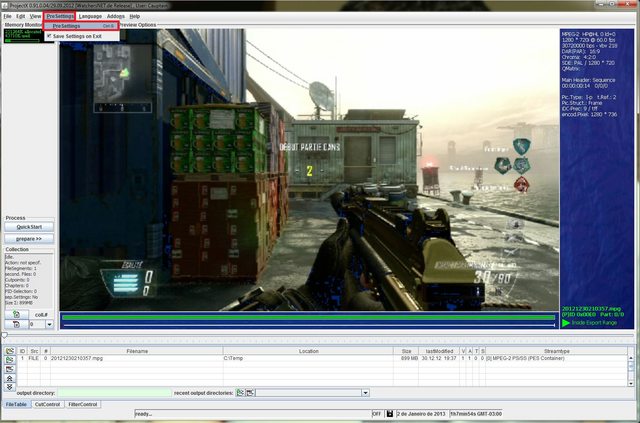
Task: Click the white cut position line slider
Action: coord(309,325)
